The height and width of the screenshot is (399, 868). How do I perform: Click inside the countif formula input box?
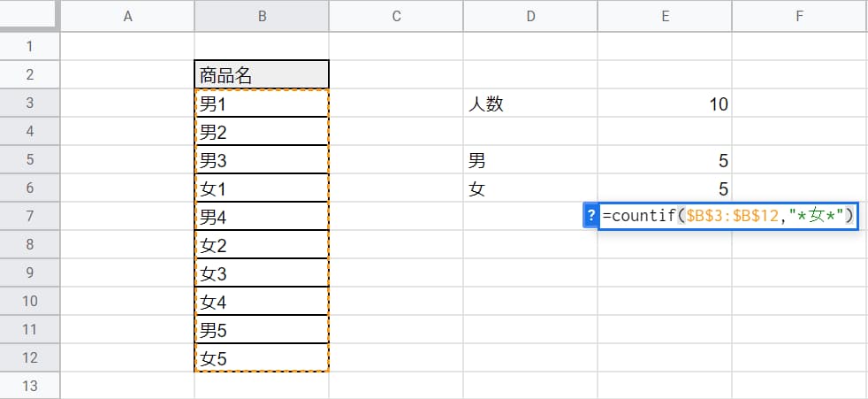(x=728, y=216)
